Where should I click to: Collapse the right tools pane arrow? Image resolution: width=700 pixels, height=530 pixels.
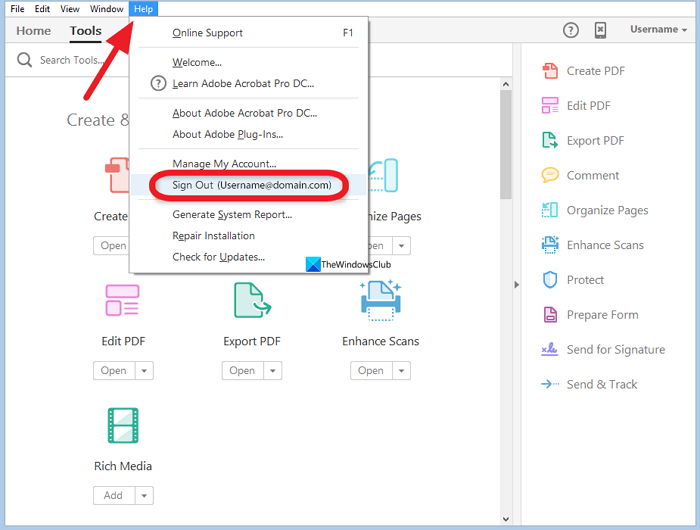pyautogui.click(x=517, y=284)
